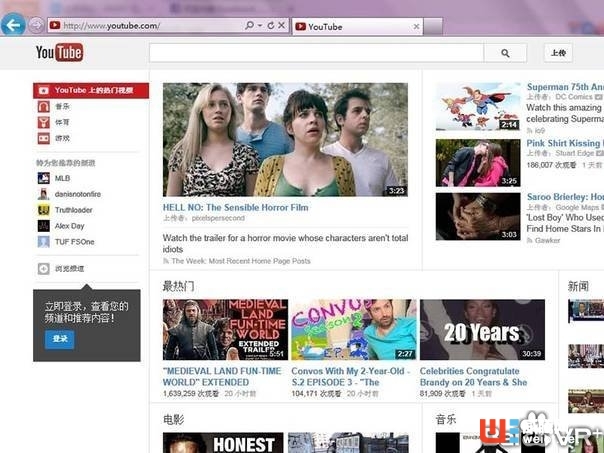The width and height of the screenshot is (604, 453).
Task: Select the popular videos on YouTube item
Action: tap(91, 91)
